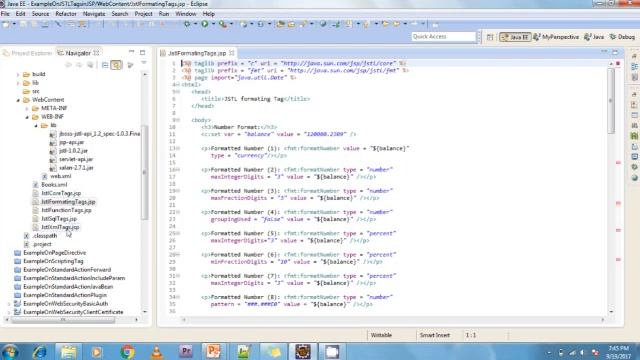Click the Debug bug icon in toolbar

pyautogui.click(x=187, y=24)
